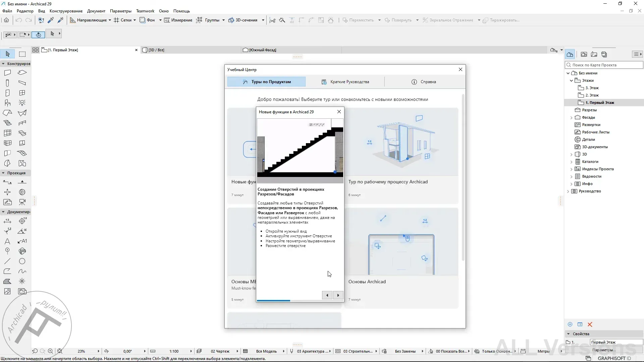Click the Undo arrow icon
Screen dimensions: 644x362
(19, 20)
